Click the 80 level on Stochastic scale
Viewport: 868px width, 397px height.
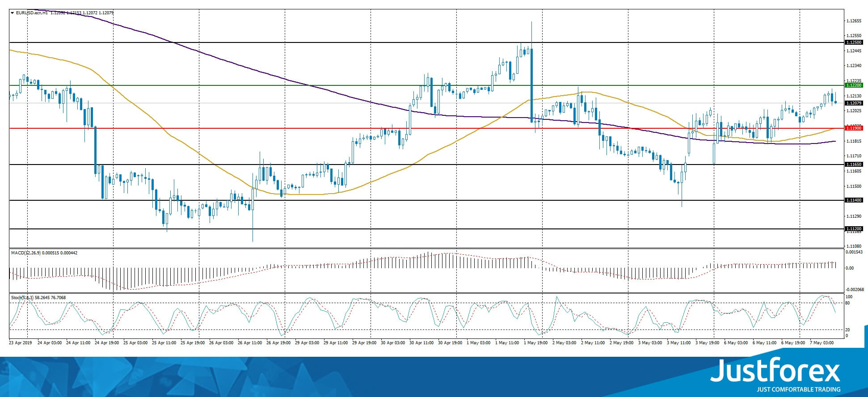pyautogui.click(x=847, y=303)
